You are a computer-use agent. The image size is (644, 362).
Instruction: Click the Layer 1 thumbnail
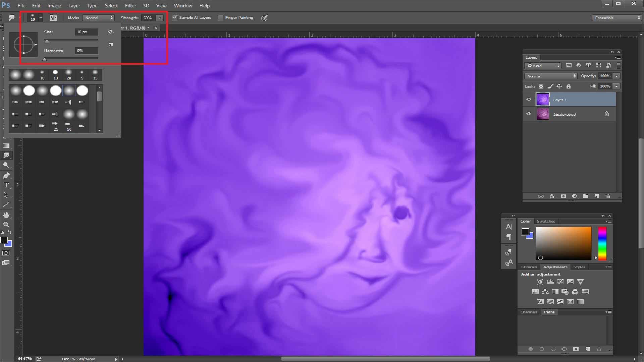543,100
